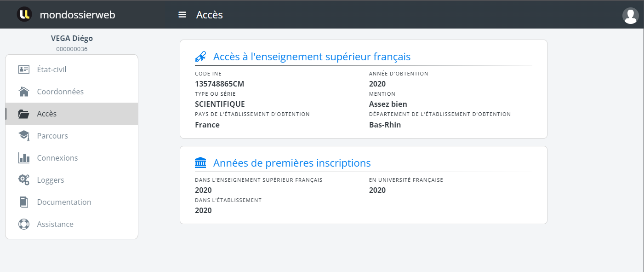Select the Assistance menu entry

55,224
